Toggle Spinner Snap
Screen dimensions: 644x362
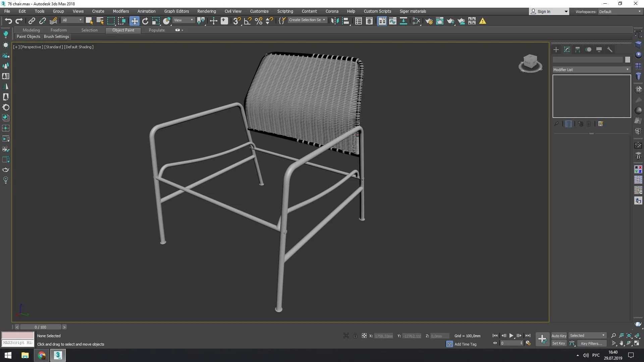click(269, 21)
